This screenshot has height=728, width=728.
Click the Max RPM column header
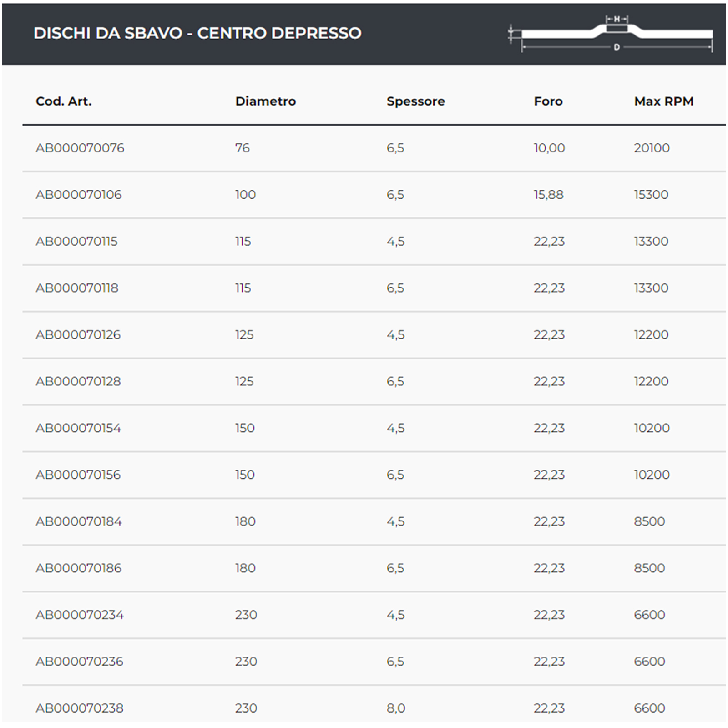[x=663, y=101]
